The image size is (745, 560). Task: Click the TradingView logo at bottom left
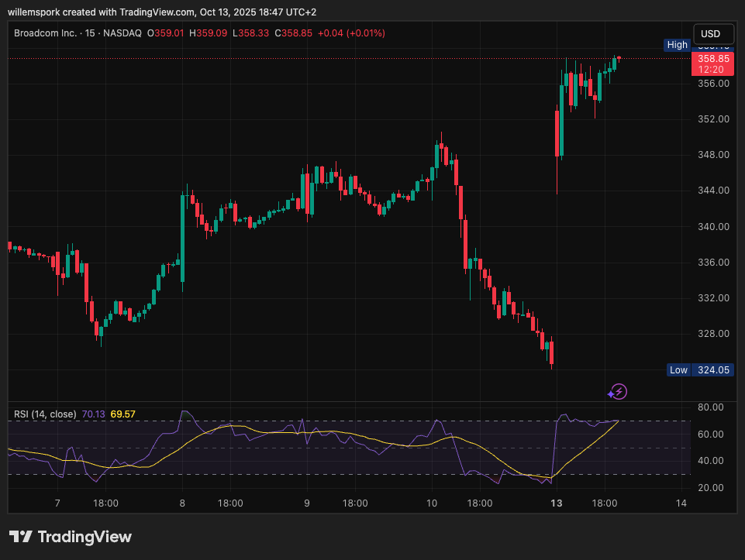71,537
